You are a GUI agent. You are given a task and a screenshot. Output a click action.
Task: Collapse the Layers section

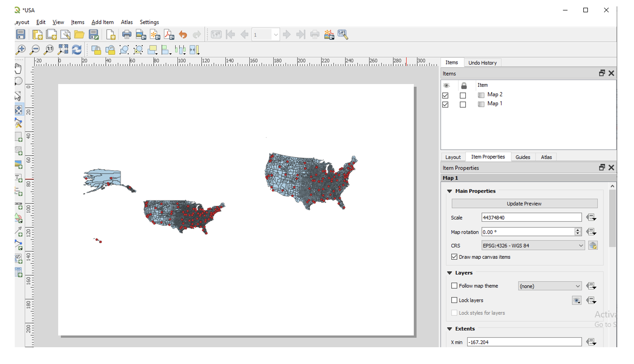[x=449, y=273]
